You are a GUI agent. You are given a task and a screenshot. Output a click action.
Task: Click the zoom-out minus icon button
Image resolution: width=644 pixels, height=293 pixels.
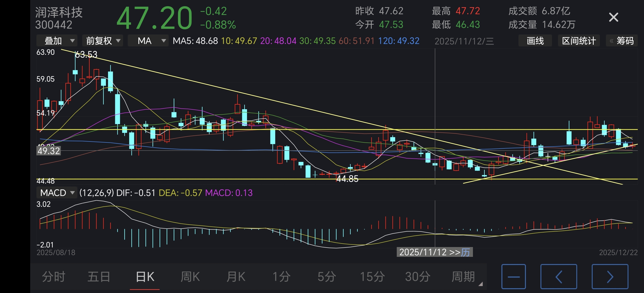tap(513, 276)
